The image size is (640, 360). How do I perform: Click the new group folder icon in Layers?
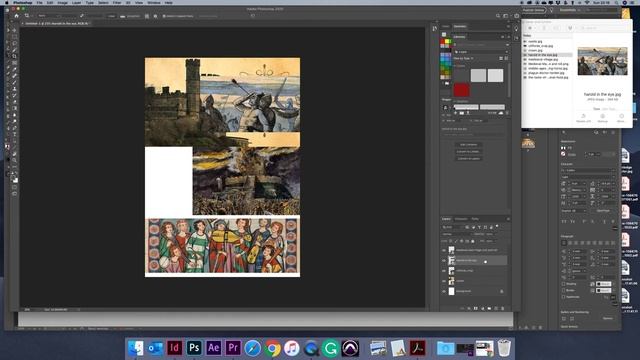(x=489, y=309)
